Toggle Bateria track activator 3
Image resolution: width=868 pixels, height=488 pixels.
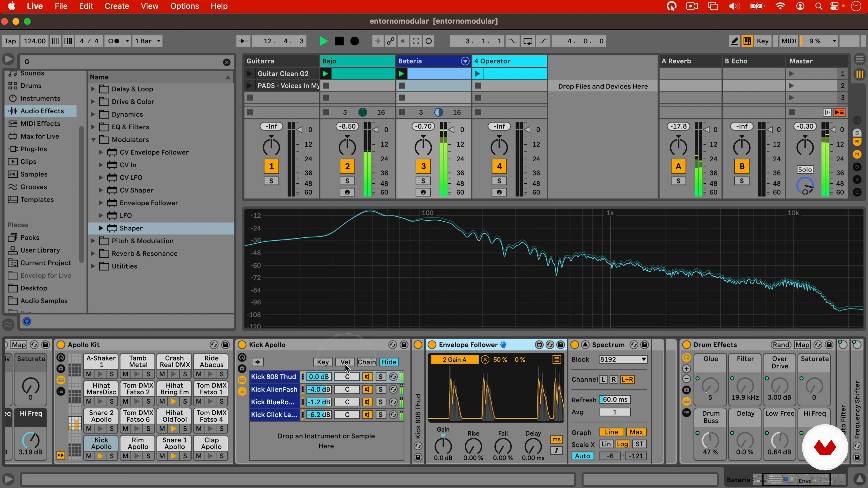423,166
